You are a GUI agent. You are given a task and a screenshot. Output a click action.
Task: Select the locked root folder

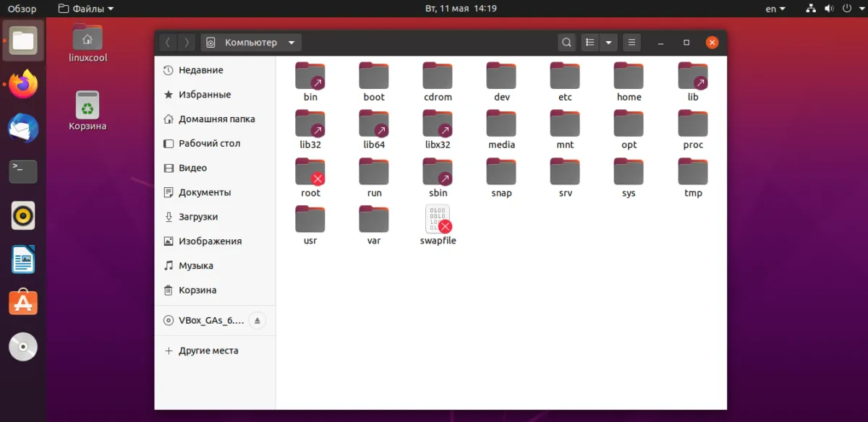tap(310, 178)
